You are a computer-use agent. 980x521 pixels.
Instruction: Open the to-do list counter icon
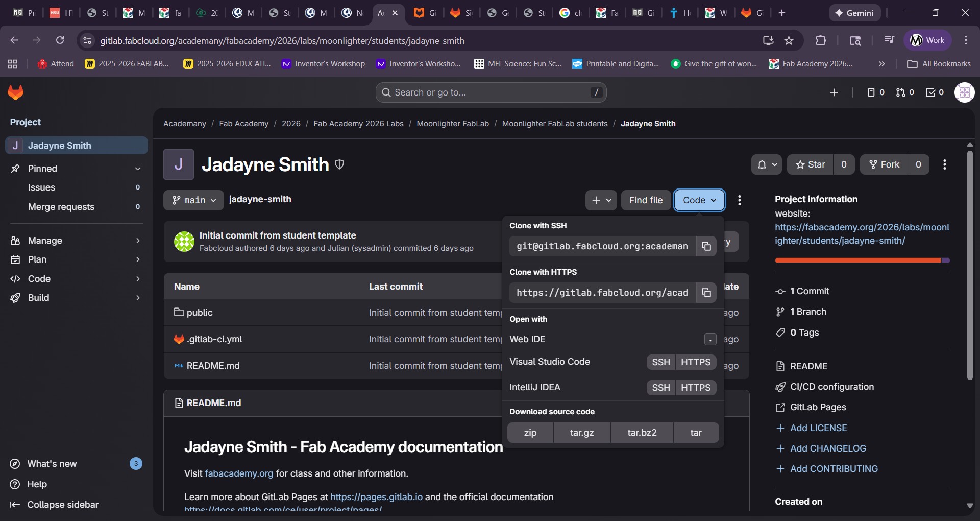coord(935,92)
